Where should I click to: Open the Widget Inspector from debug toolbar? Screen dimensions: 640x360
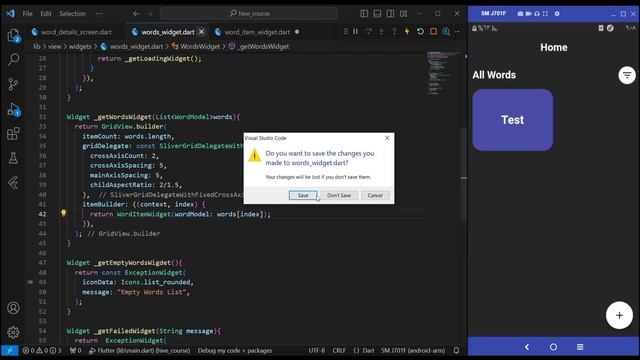tap(446, 31)
